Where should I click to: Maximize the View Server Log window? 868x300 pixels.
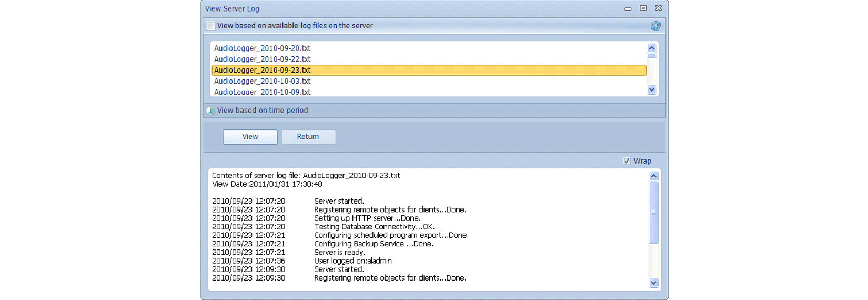tap(643, 8)
